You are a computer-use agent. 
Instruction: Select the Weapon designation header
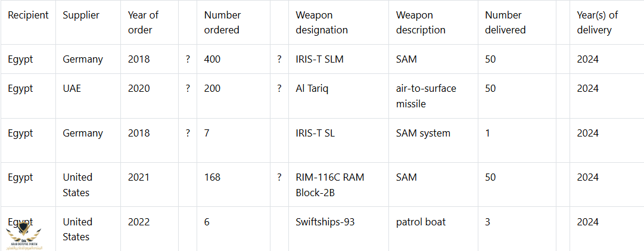(322, 22)
